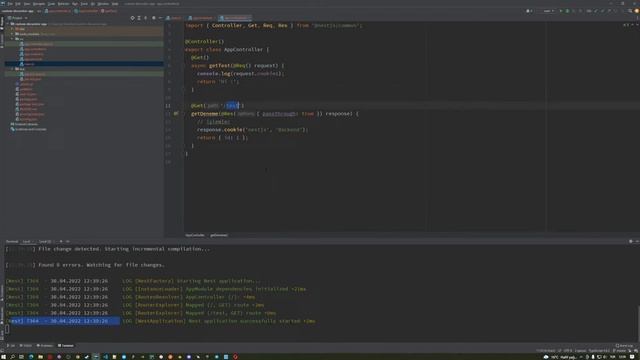Click getDeneme in editor breadcrumbs

(x=219, y=236)
